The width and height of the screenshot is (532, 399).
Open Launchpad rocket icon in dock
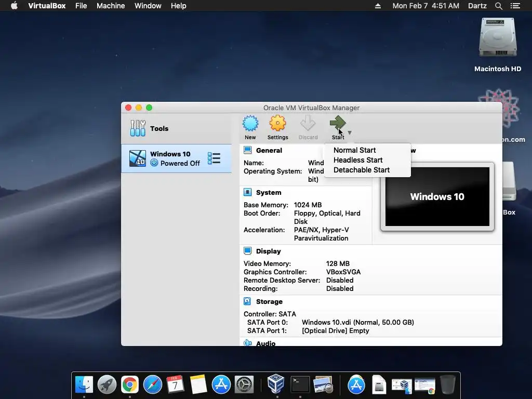[x=107, y=384]
